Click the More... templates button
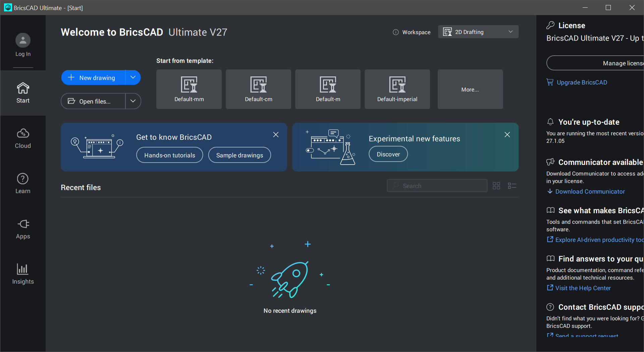Screen dimensions: 644x352 (470, 89)
